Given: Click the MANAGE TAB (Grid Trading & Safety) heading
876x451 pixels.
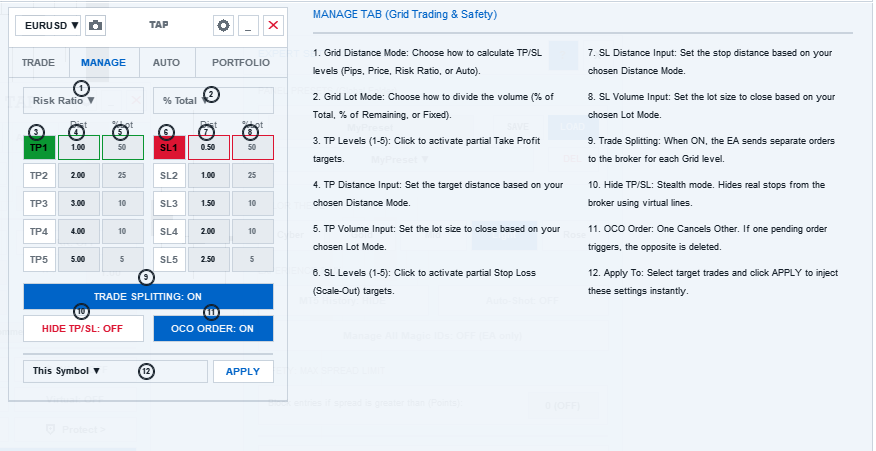Looking at the screenshot, I should click(405, 15).
